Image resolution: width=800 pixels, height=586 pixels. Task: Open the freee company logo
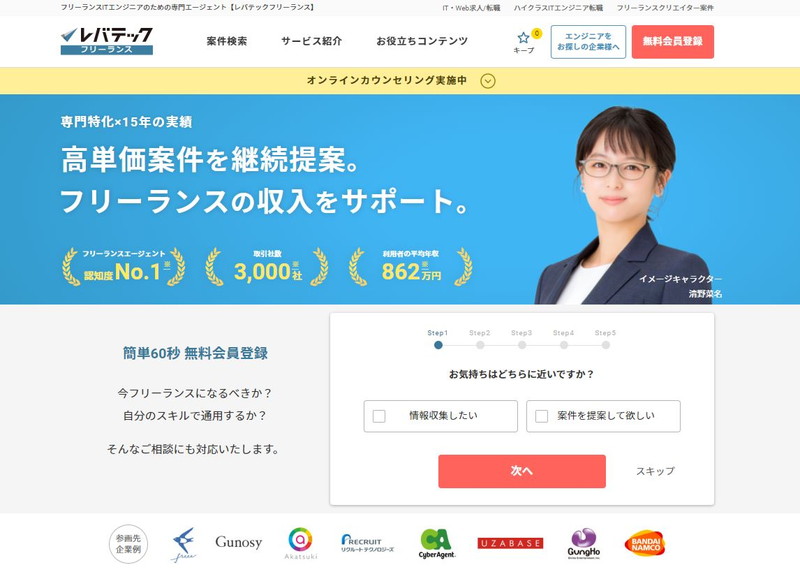click(184, 544)
